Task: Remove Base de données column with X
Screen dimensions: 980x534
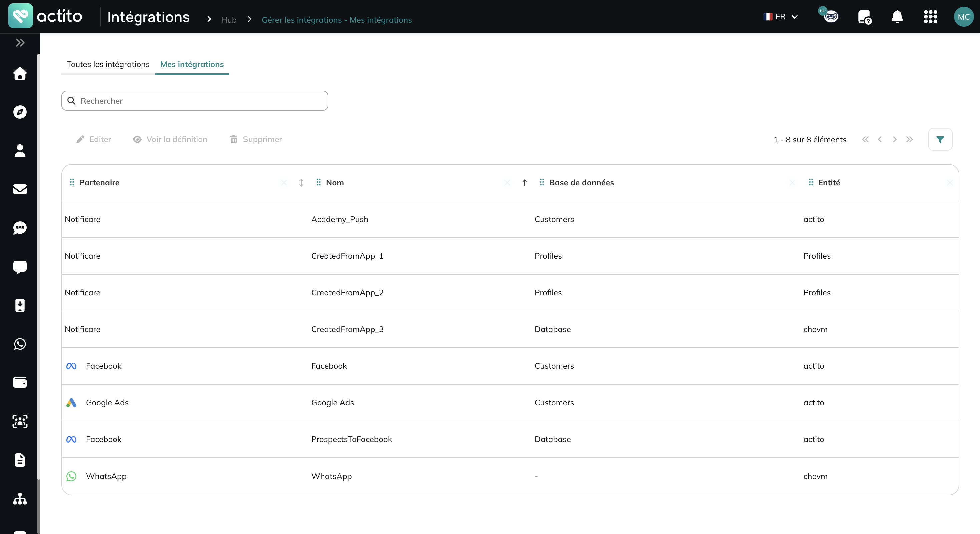Action: pyautogui.click(x=792, y=183)
